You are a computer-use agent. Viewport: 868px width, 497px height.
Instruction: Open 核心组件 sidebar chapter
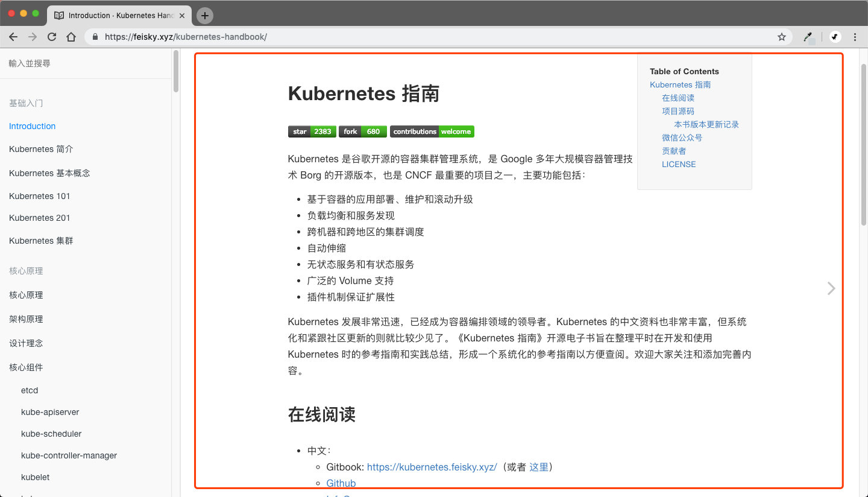[26, 367]
